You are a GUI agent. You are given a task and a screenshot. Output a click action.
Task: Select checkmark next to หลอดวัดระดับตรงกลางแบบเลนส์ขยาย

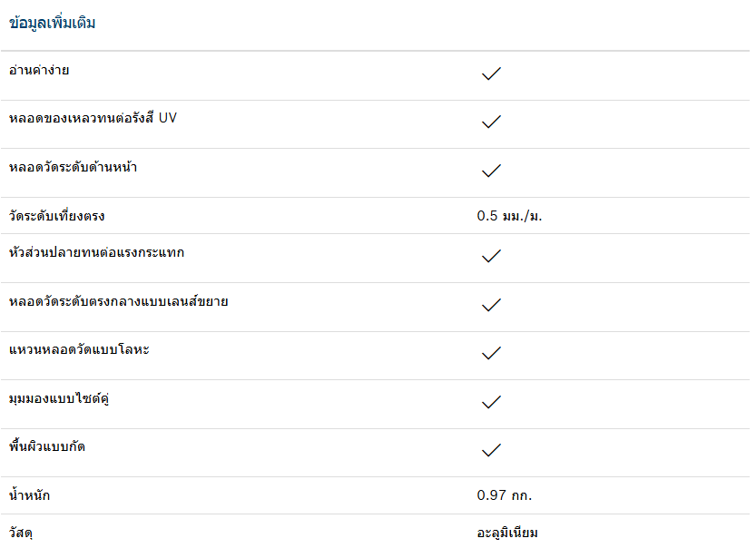tap(491, 305)
